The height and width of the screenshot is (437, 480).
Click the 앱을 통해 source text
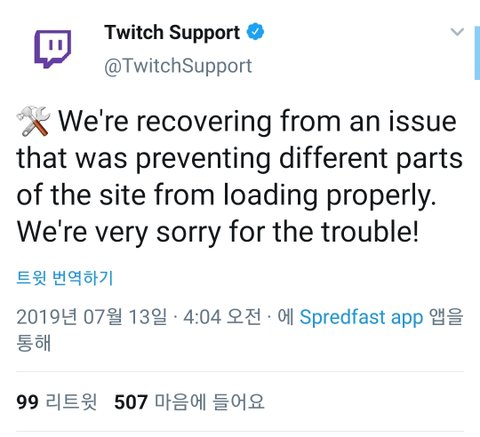coord(240,330)
